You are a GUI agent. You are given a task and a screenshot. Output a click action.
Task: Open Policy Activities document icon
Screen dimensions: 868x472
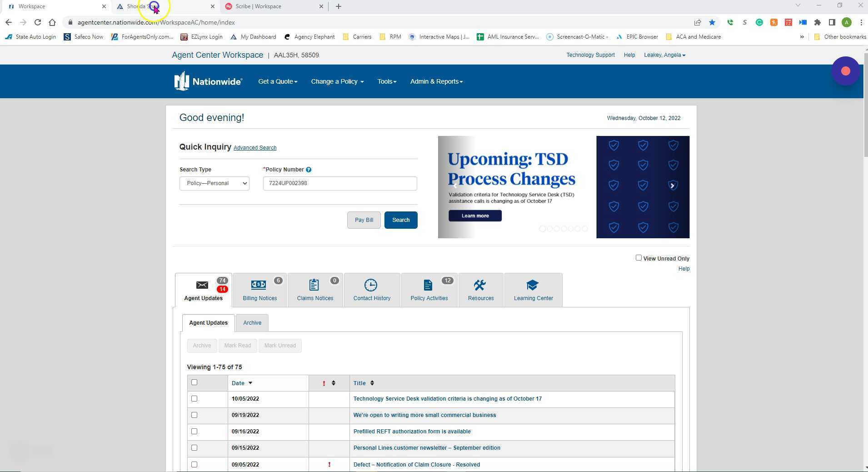428,285
